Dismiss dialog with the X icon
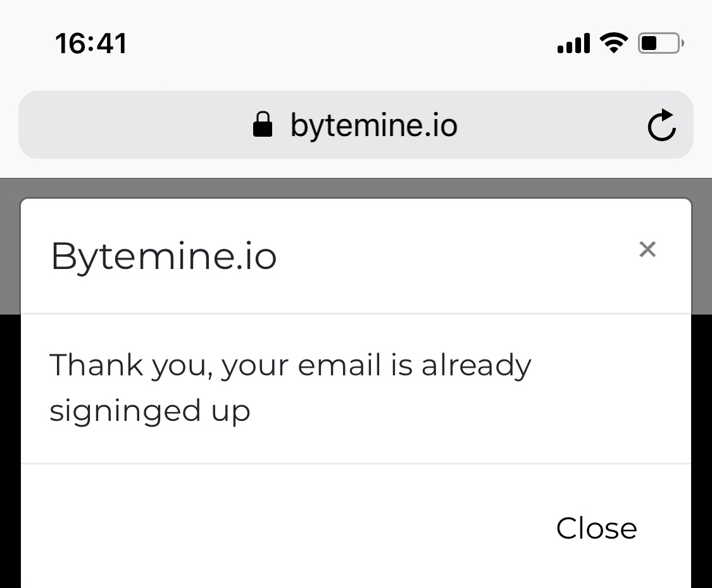 (x=647, y=249)
